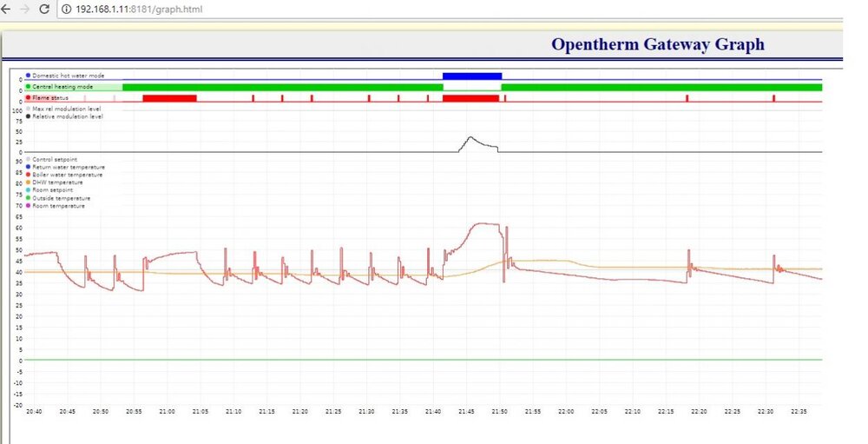The image size is (868, 444).
Task: Click the 21:45 time axis label
Action: (x=465, y=411)
